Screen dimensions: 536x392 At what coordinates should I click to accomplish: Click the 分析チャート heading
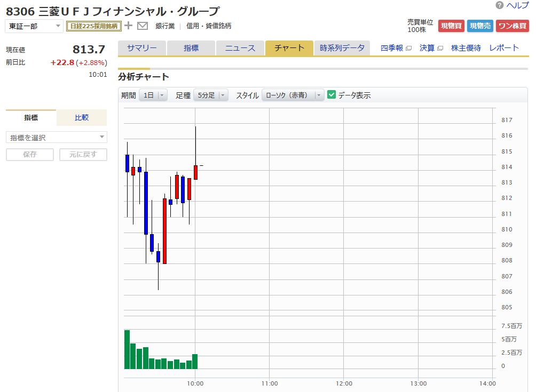tap(144, 76)
